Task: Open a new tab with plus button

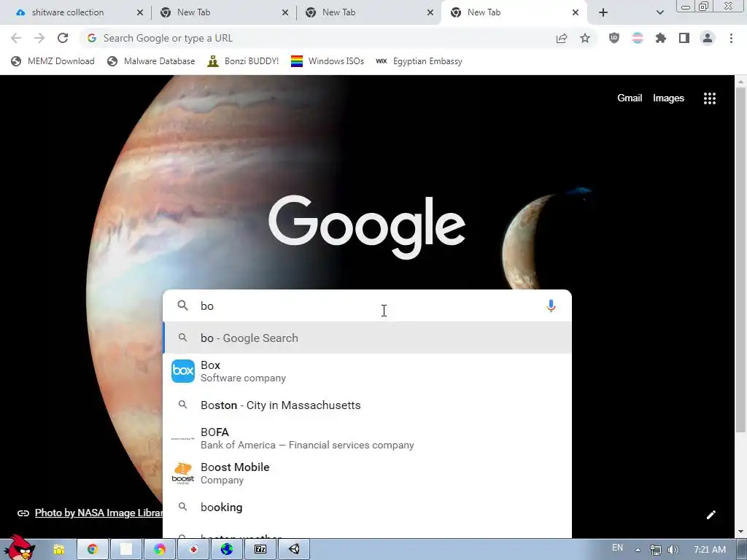Action: pyautogui.click(x=603, y=12)
